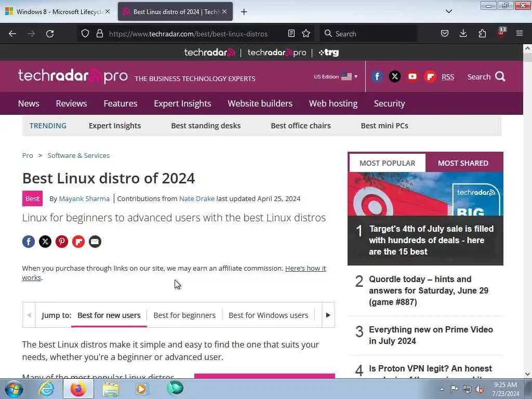Open the Features menu item
Screen dimensions: 532x399
(121, 103)
